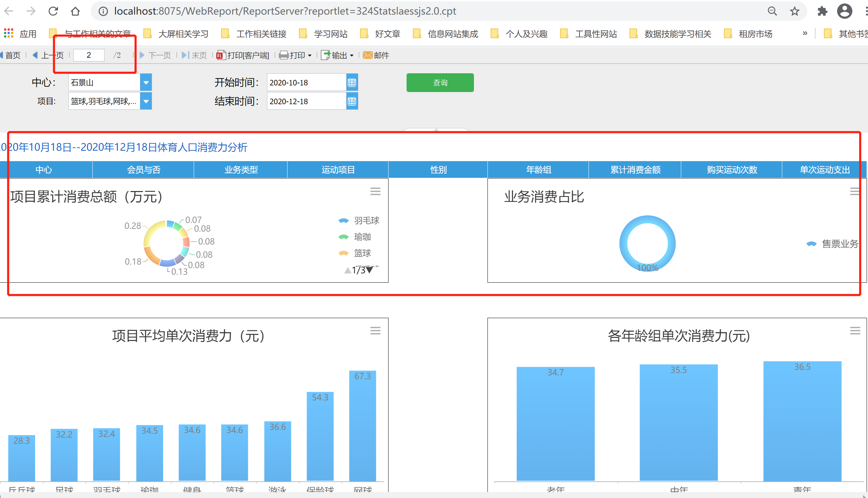
Task: Go to next legend page arrow
Action: (370, 270)
